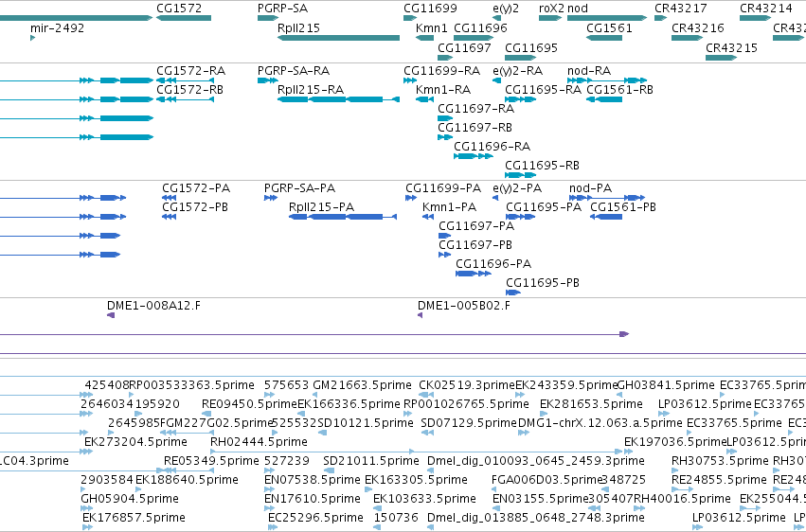
Task: Click the CG11699-RA transcript label
Action: (x=441, y=71)
